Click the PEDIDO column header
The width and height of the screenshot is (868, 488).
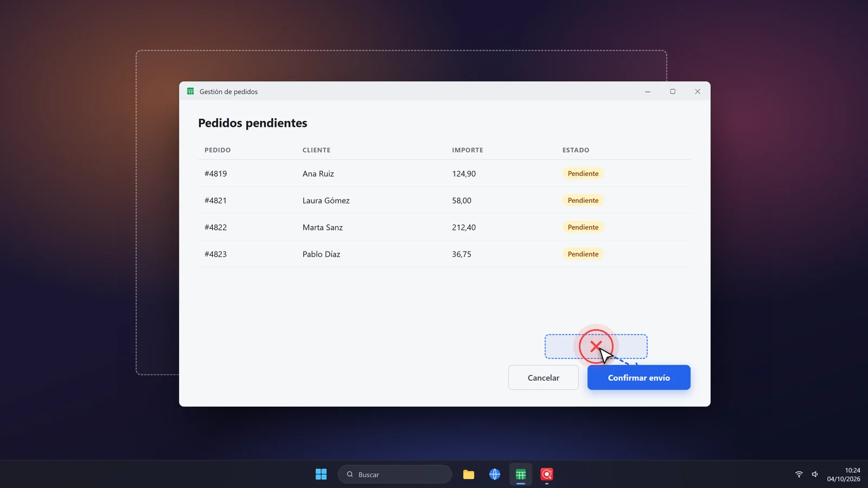218,150
